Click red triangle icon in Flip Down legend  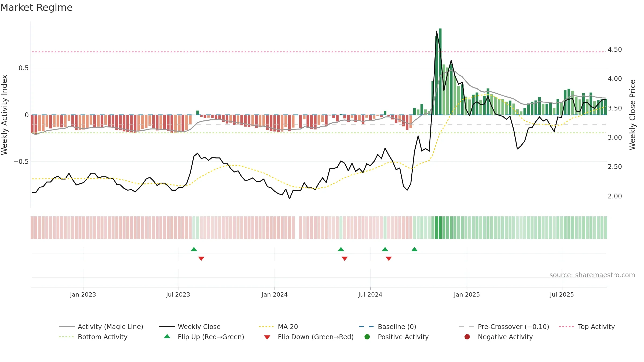click(267, 337)
